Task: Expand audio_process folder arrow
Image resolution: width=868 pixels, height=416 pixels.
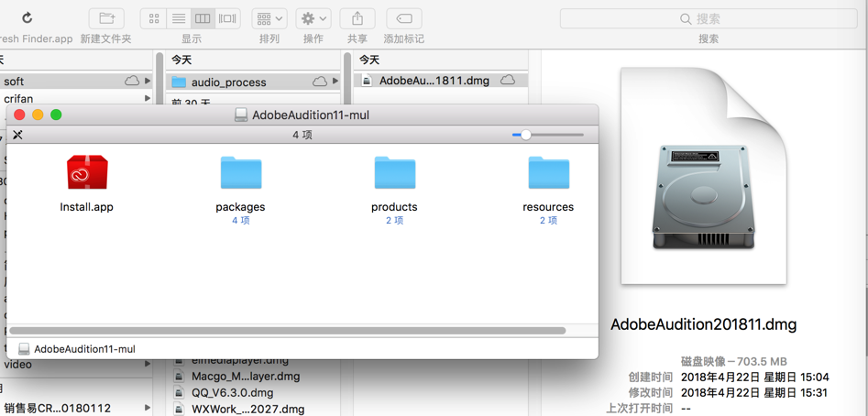Action: click(335, 82)
